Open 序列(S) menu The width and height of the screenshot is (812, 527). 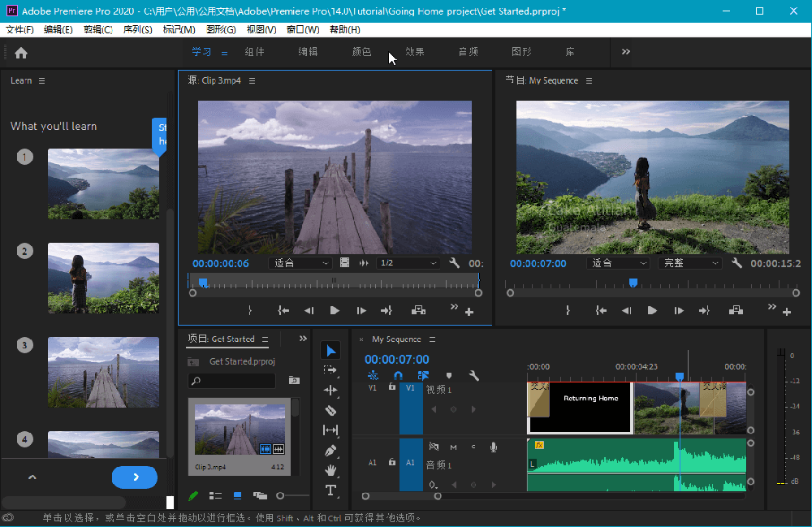[137, 29]
